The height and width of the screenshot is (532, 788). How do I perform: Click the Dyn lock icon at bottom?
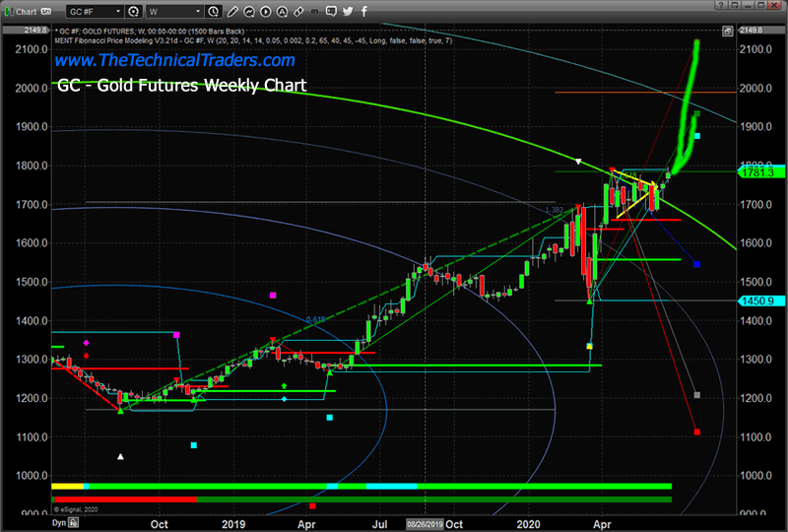pyautogui.click(x=73, y=522)
